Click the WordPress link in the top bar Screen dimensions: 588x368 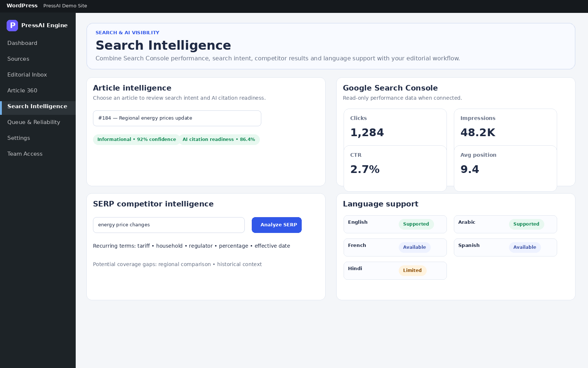(x=22, y=6)
